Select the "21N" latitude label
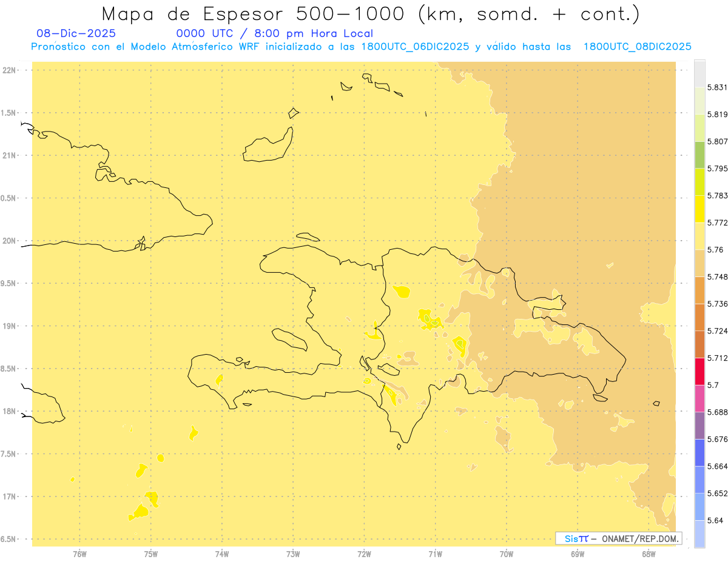The height and width of the screenshot is (562, 728). (x=9, y=156)
